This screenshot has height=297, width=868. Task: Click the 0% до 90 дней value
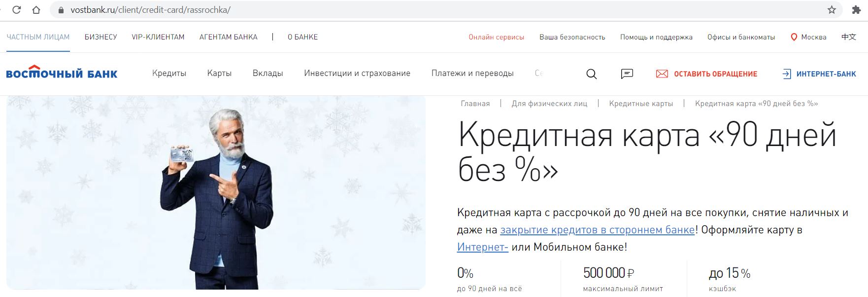coord(466,273)
